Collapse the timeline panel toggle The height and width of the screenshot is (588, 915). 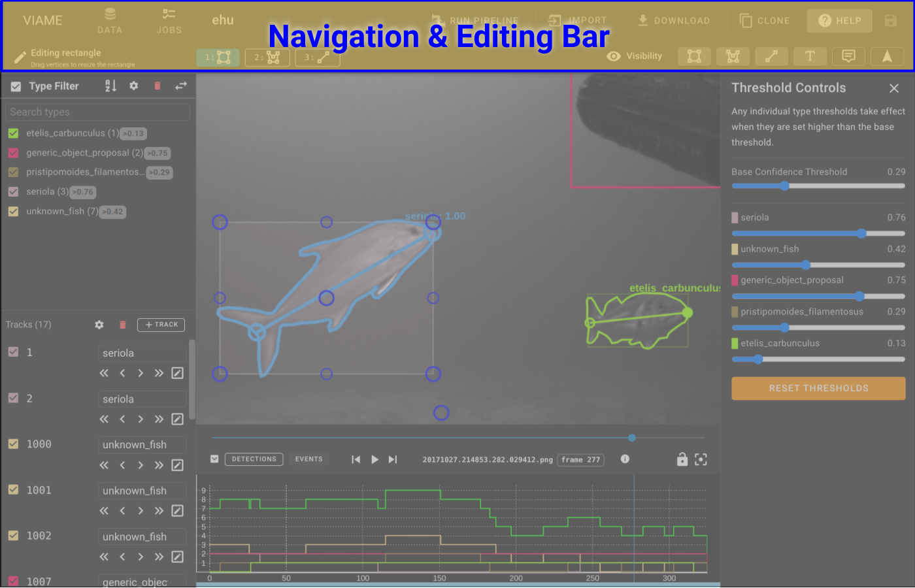pos(214,459)
